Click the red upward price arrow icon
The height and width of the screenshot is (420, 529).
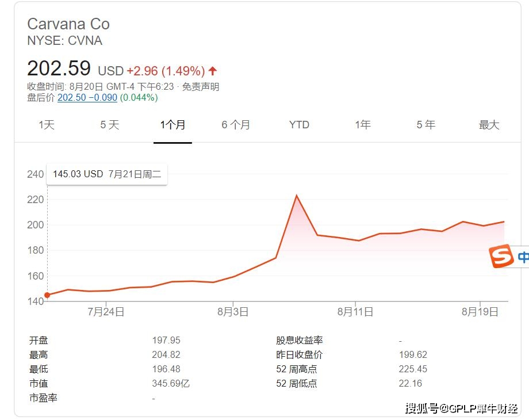click(x=213, y=69)
